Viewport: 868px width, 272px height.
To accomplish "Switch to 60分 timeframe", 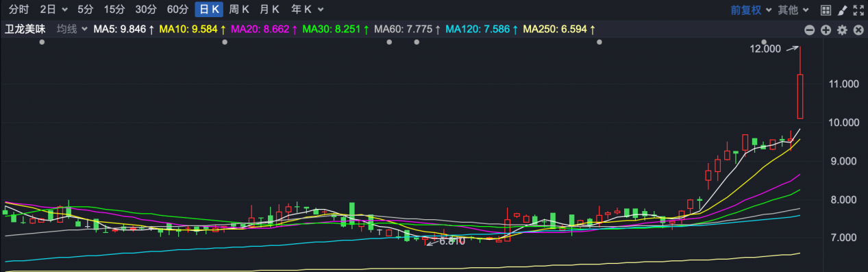I will pyautogui.click(x=177, y=10).
